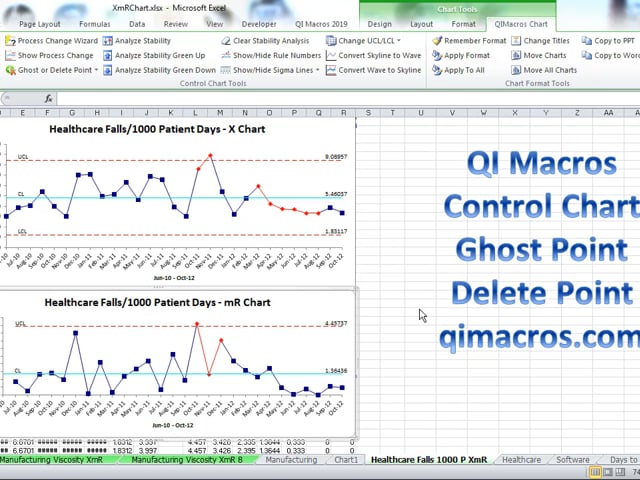Open the Page Layout ribbon tab
This screenshot has height=480, width=640.
40,24
